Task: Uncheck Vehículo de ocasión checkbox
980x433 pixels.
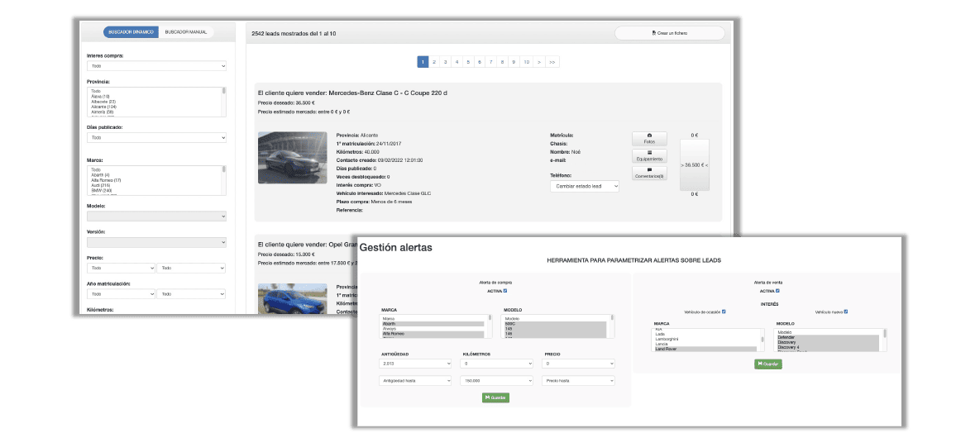Action: point(724,312)
